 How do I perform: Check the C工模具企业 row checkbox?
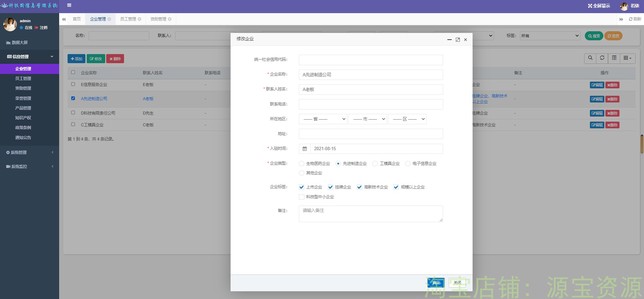pyautogui.click(x=73, y=124)
